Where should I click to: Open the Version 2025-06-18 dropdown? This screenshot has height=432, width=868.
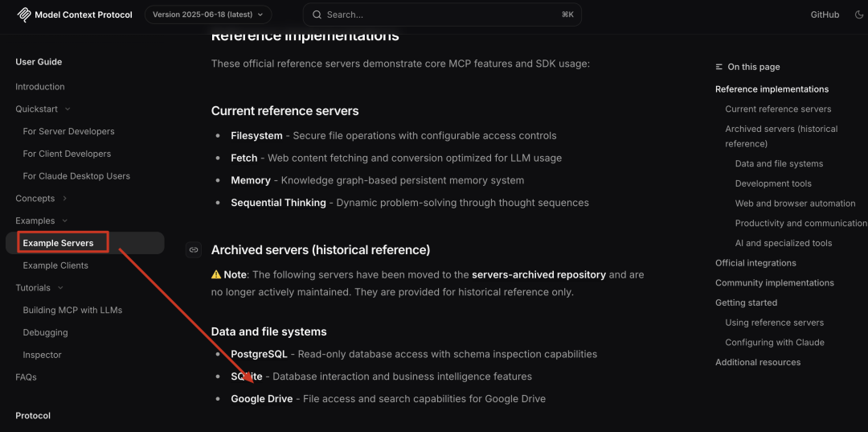pyautogui.click(x=208, y=14)
